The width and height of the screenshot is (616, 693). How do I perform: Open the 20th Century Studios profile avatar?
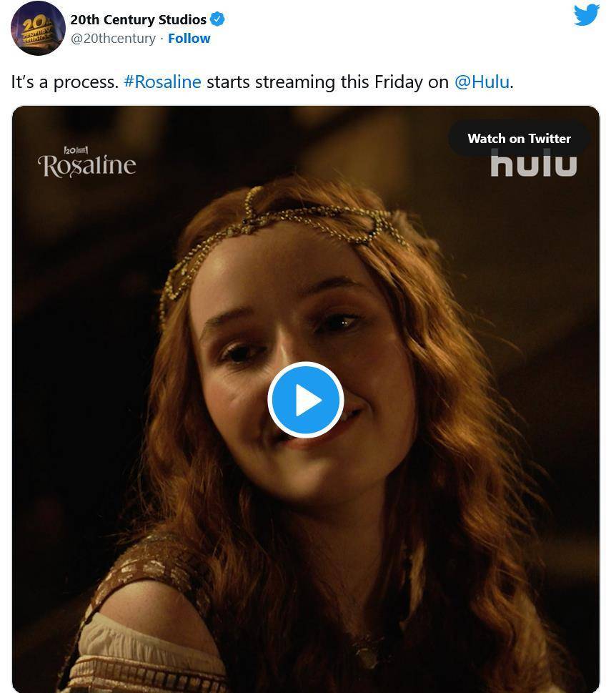tap(38, 29)
